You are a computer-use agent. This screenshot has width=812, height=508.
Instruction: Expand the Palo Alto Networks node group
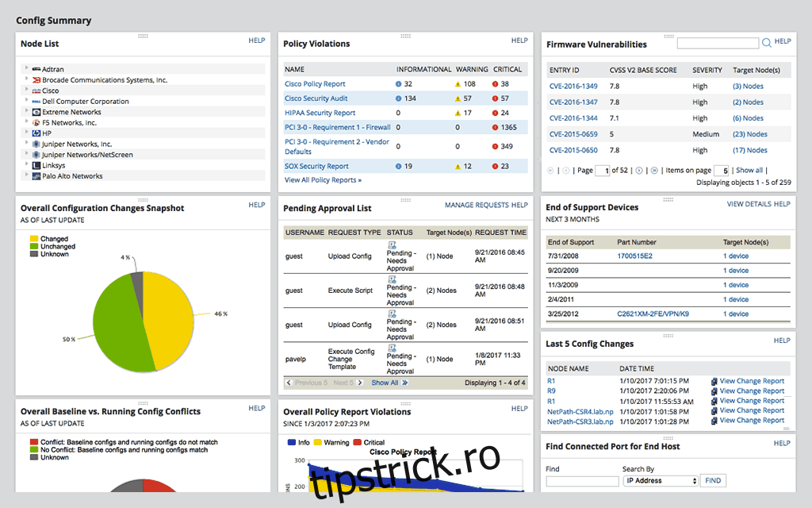(26, 175)
